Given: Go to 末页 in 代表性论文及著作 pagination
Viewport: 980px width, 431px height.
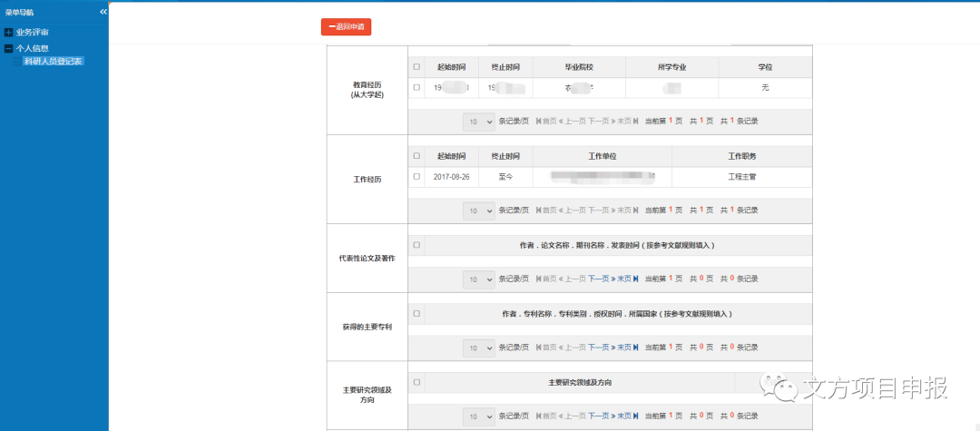Looking at the screenshot, I should click(628, 279).
